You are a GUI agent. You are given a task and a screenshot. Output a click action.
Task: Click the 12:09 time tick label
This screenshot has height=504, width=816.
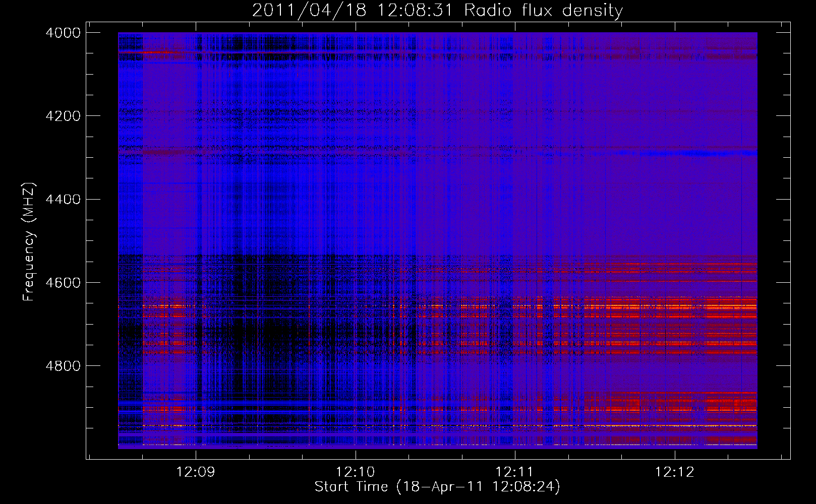(196, 472)
